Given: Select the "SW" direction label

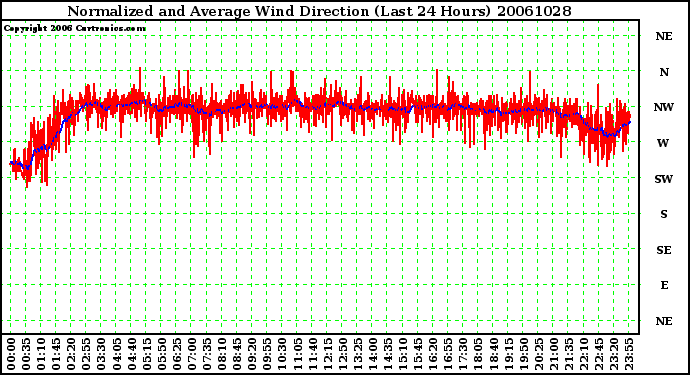Looking at the screenshot, I should pyautogui.click(x=664, y=179).
